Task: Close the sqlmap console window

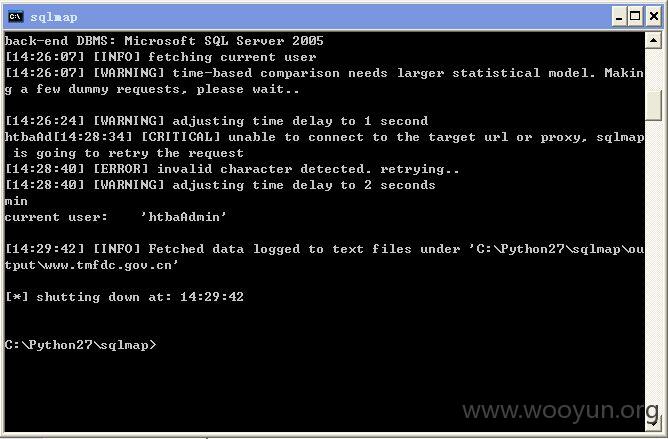Action: (x=654, y=17)
